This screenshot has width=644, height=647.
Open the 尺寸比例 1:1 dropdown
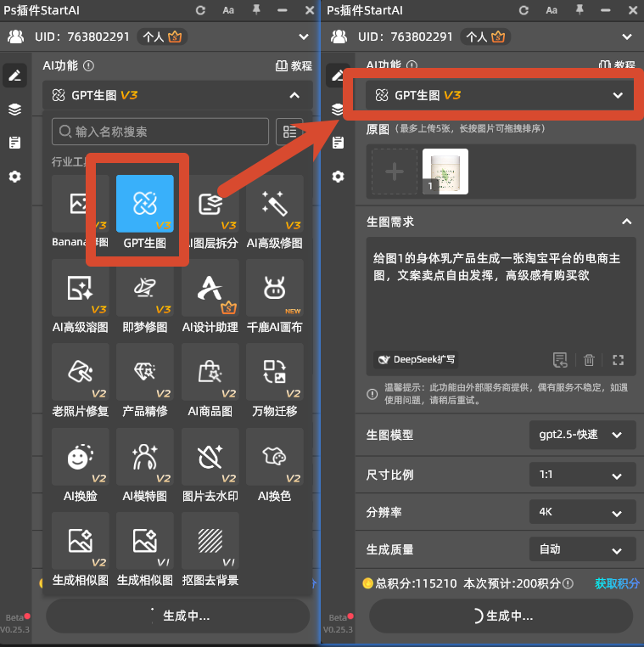582,475
